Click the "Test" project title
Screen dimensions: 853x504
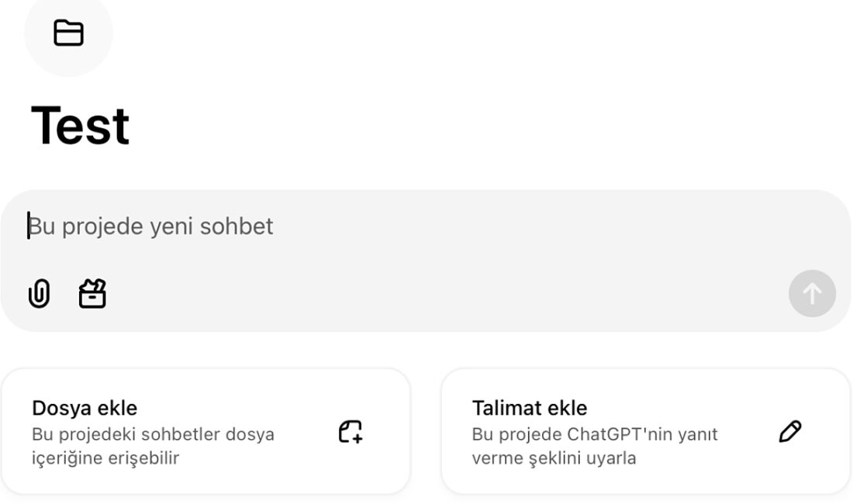80,126
